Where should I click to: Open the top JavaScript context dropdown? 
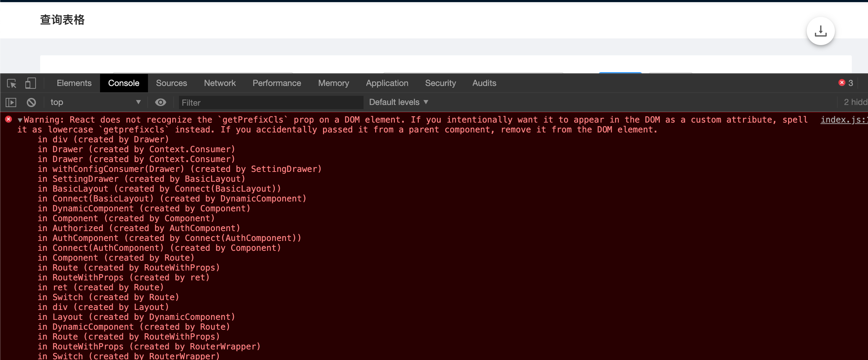95,102
